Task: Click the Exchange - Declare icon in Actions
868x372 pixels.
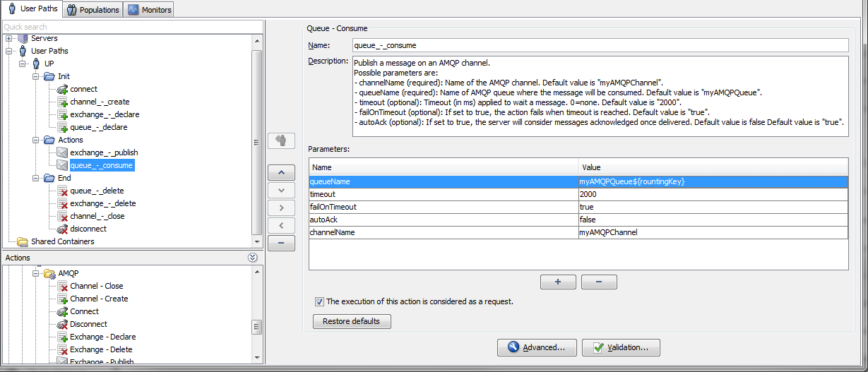Action: (62, 337)
